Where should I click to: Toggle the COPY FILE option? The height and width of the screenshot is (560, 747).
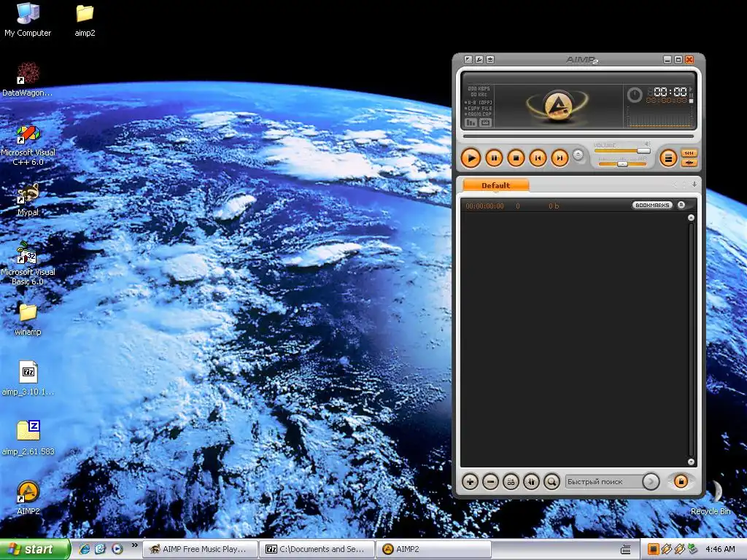point(479,108)
